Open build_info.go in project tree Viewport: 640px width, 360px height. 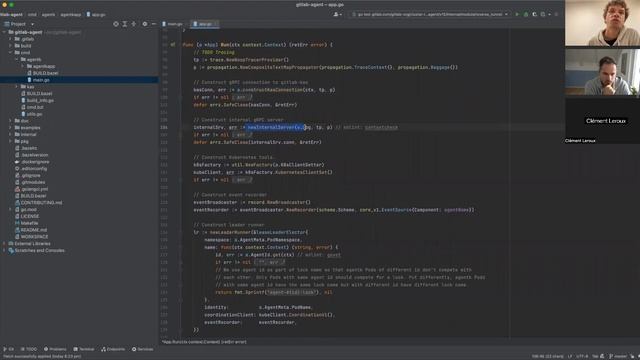point(40,100)
